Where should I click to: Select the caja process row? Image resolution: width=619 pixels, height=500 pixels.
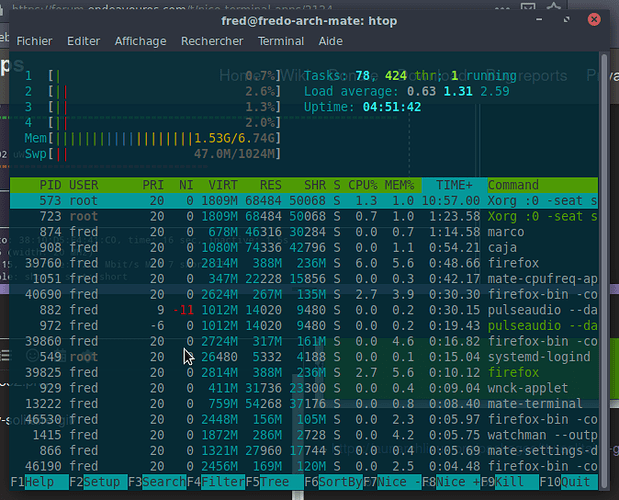304,248
